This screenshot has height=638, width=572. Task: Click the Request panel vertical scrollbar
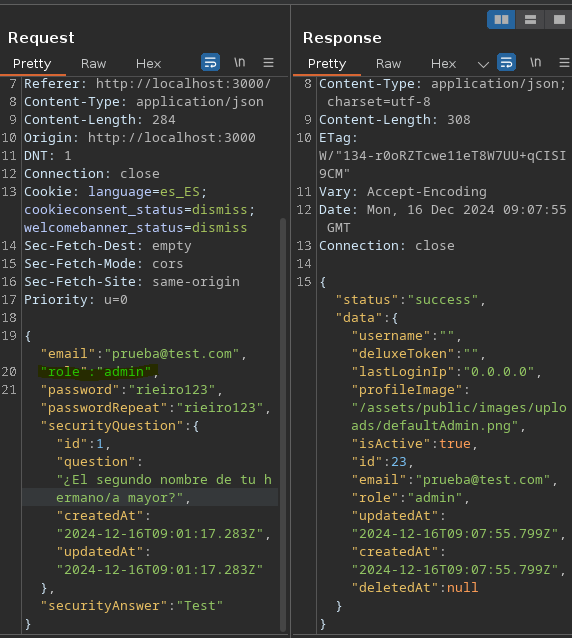283,425
